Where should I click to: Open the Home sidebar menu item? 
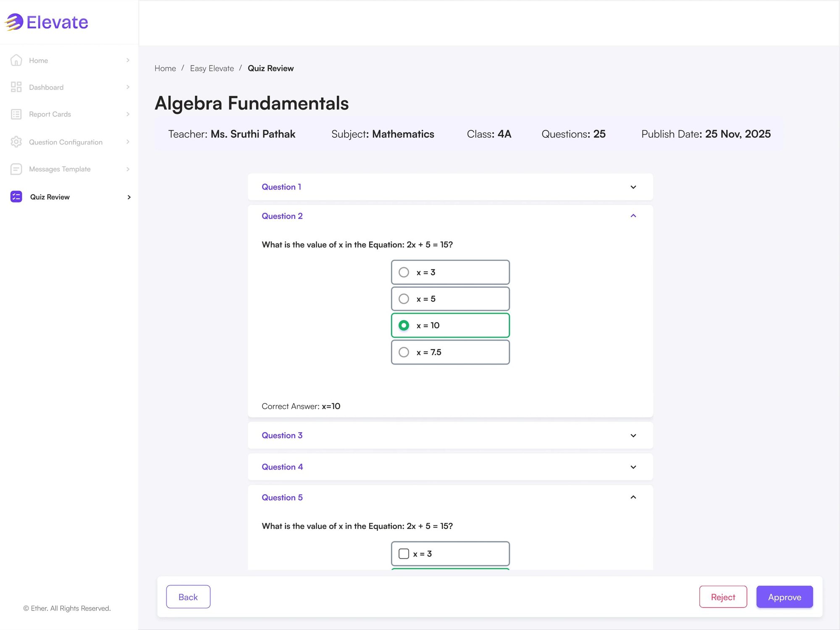[x=70, y=60]
